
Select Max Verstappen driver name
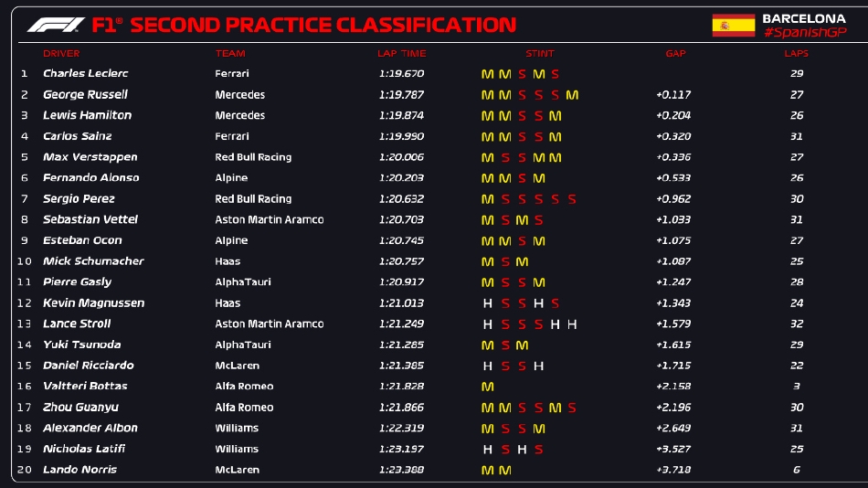point(83,157)
